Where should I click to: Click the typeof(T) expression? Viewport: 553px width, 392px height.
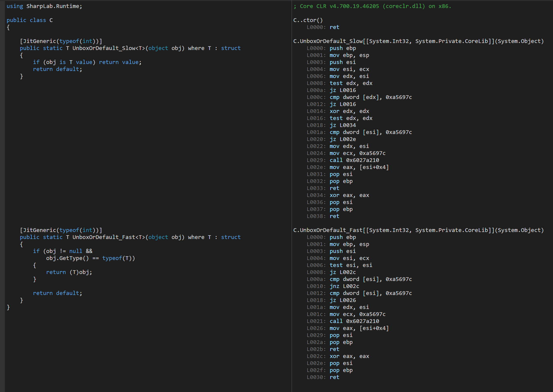point(117,258)
